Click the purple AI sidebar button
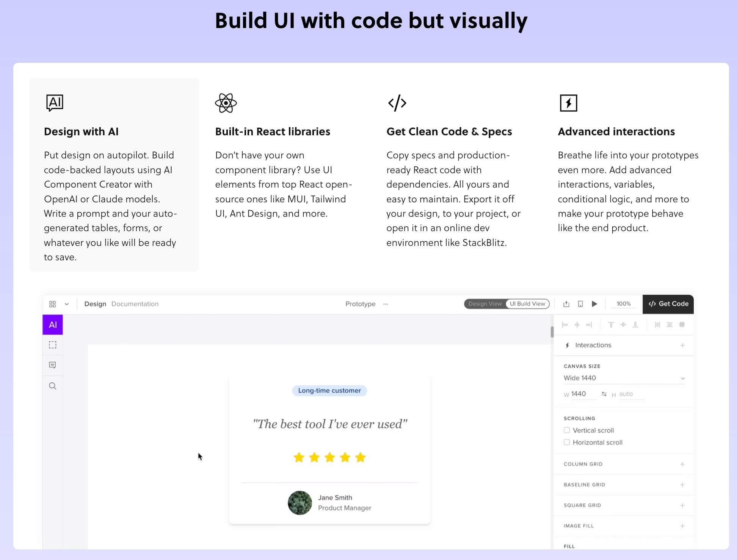Image resolution: width=737 pixels, height=560 pixels. pyautogui.click(x=53, y=325)
